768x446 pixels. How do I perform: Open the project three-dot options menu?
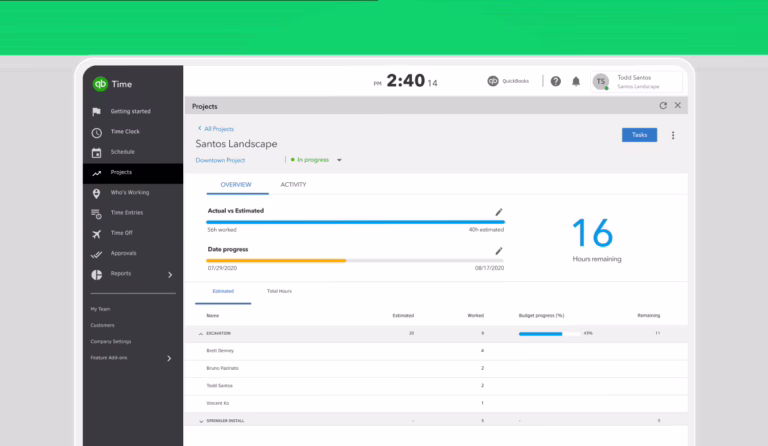pos(673,135)
